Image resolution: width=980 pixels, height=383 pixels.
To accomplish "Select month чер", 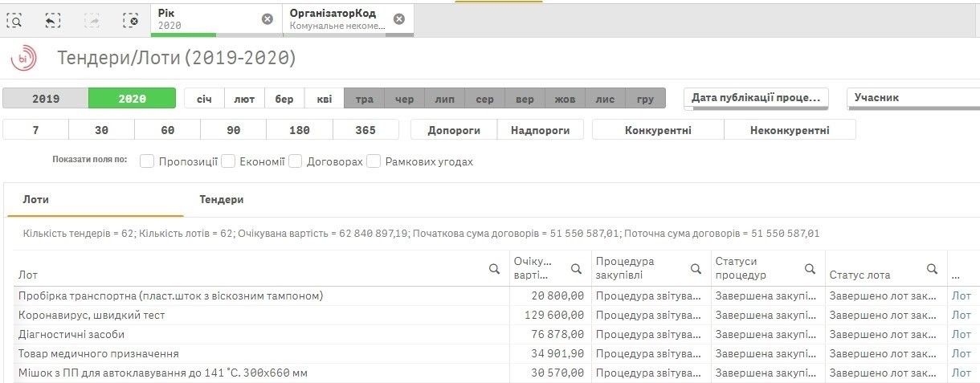I will pos(405,99).
